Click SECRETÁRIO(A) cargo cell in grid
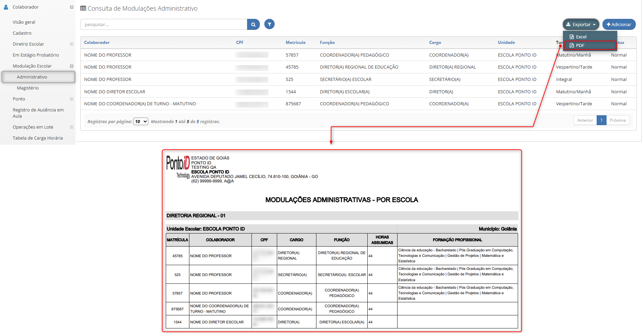This screenshot has height=334, width=644. [445, 79]
